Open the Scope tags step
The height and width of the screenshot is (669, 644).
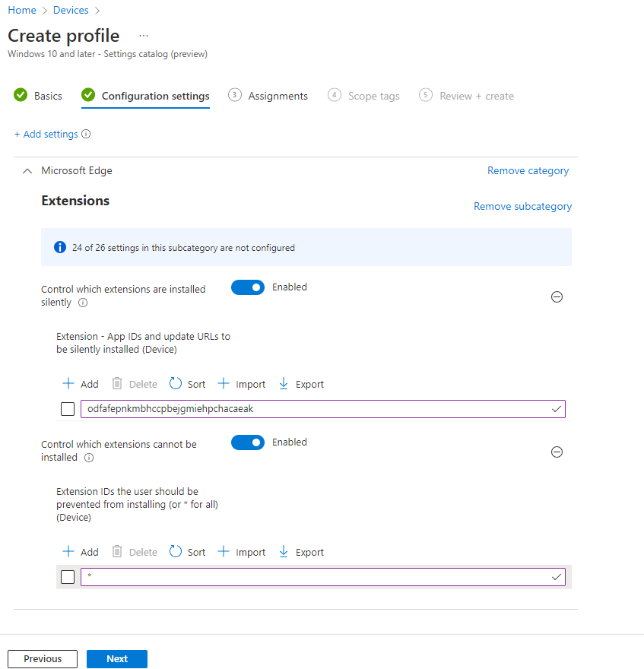pos(363,96)
